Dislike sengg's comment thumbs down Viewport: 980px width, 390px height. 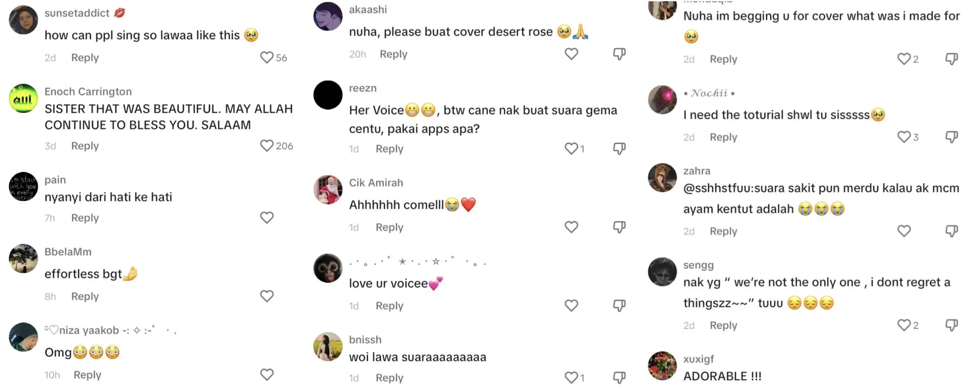951,325
